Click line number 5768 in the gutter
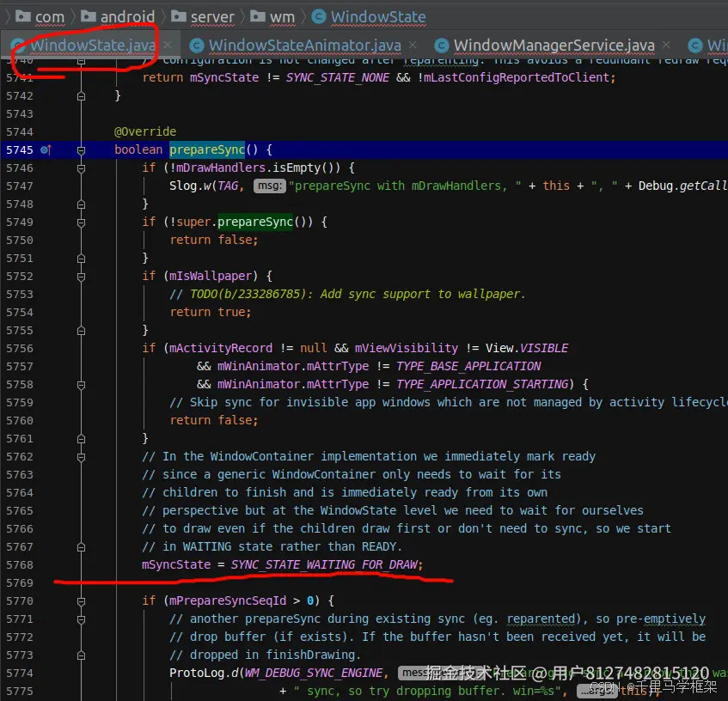The image size is (728, 701). (20, 565)
